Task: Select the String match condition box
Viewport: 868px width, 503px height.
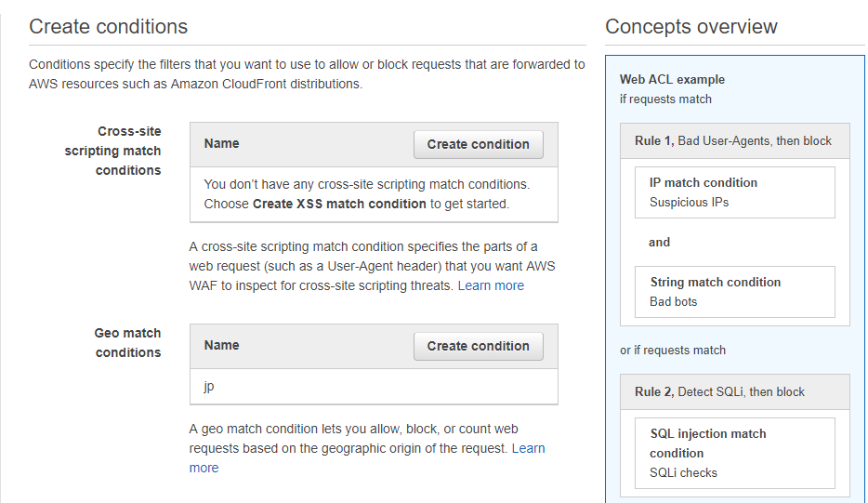Action: tap(734, 292)
